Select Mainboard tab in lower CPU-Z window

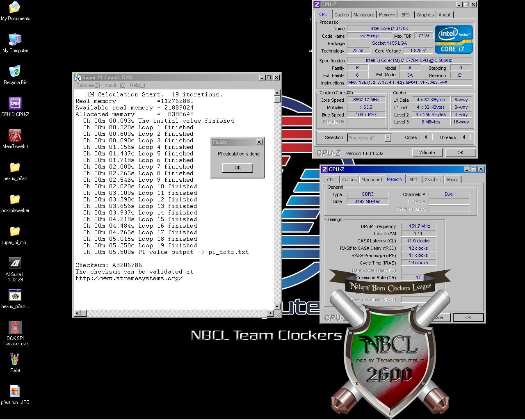372,180
